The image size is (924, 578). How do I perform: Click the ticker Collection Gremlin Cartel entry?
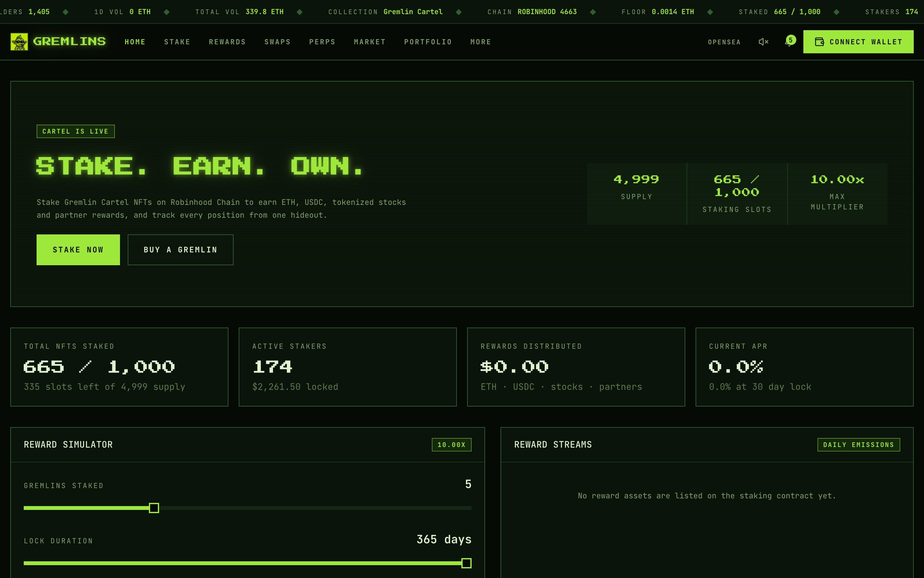pyautogui.click(x=386, y=12)
